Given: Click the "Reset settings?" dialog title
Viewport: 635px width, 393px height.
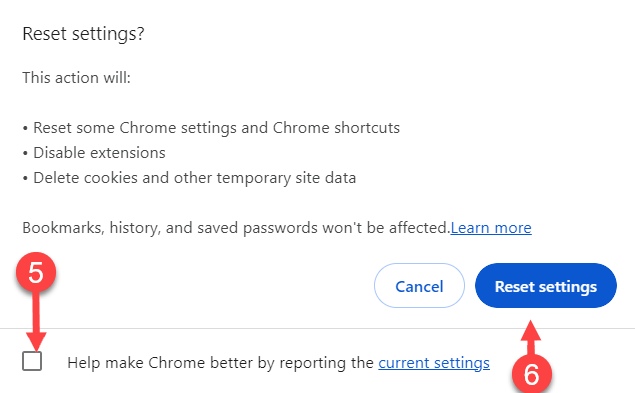Looking at the screenshot, I should click(83, 34).
